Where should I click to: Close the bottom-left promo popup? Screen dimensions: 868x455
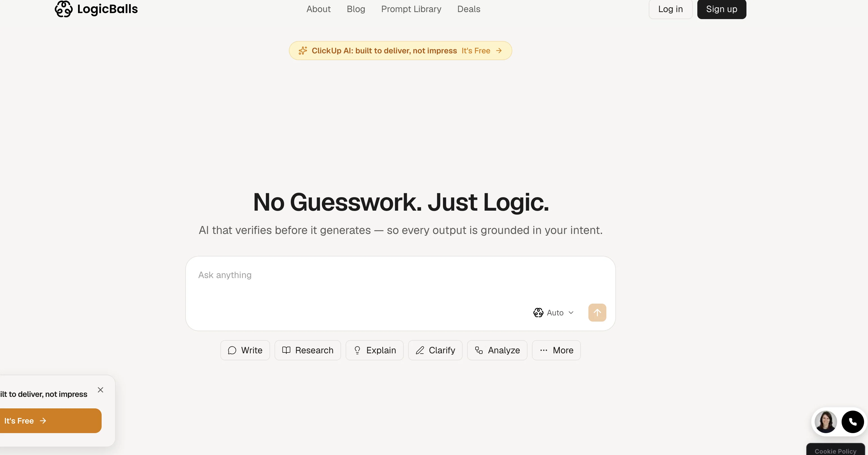[100, 390]
